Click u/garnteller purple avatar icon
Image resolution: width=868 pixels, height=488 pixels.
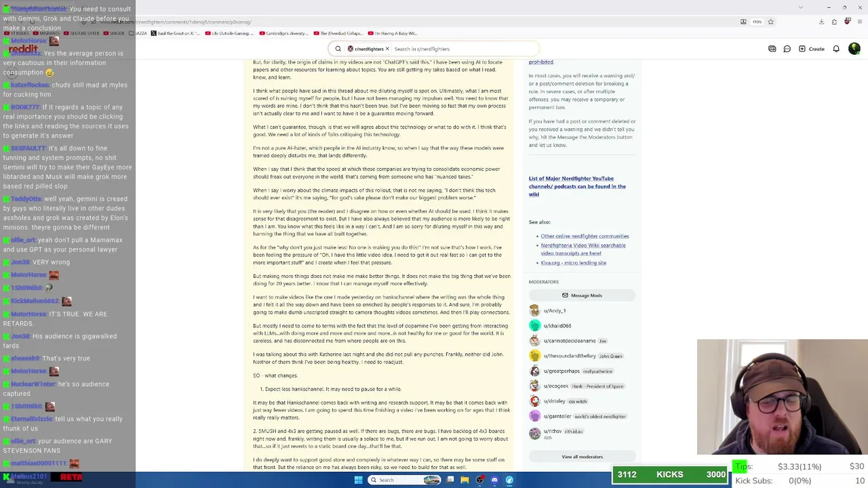coord(535,416)
